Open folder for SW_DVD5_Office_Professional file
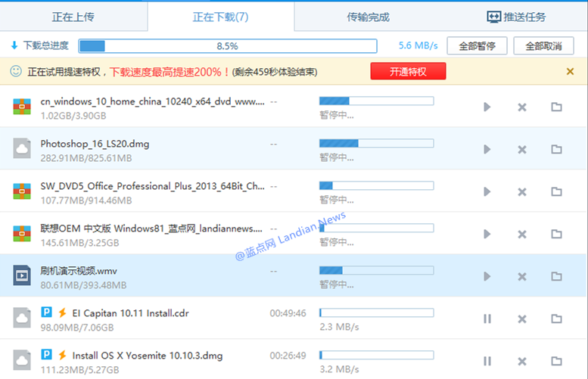This screenshot has width=588, height=379. click(556, 191)
